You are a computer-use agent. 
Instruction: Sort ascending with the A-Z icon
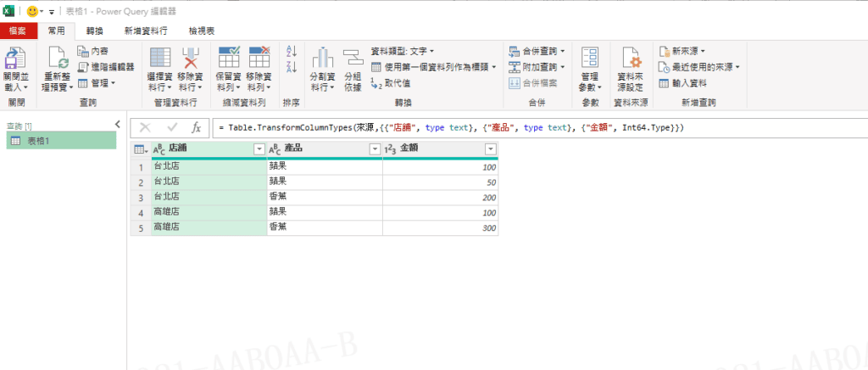pos(292,52)
